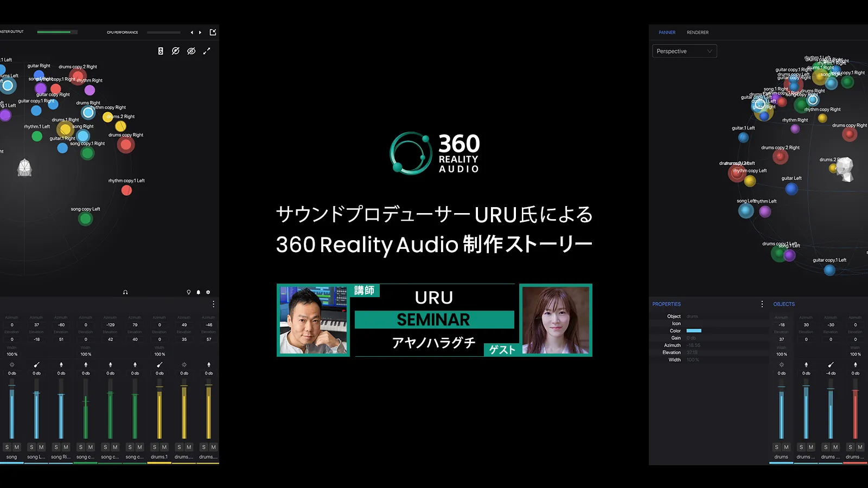The width and height of the screenshot is (868, 488).
Task: Click the Elevation field showing 35
Action: pyautogui.click(x=184, y=339)
